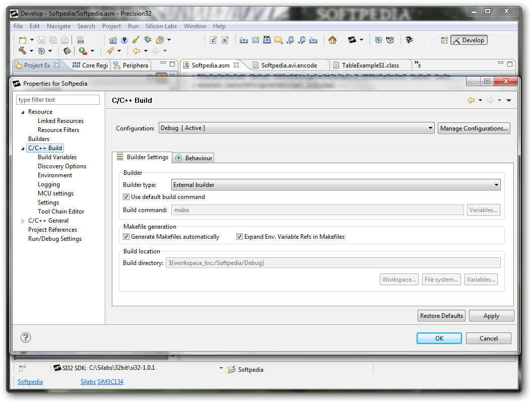This screenshot has width=532, height=403.
Task: Select Run/Debug Settings in the tree
Action: [55, 239]
